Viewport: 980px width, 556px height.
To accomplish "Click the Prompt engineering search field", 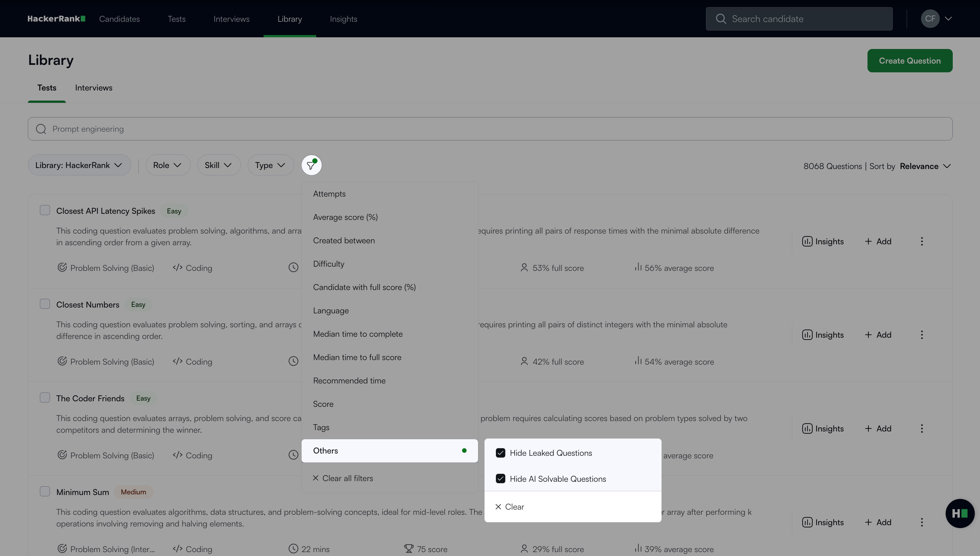I will point(490,129).
